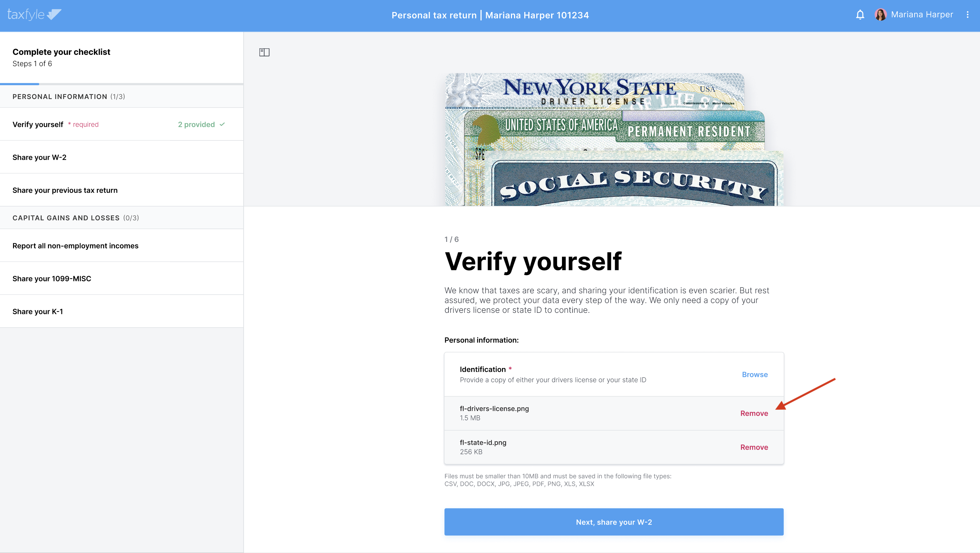
Task: Click the Identification field label
Action: pos(482,369)
